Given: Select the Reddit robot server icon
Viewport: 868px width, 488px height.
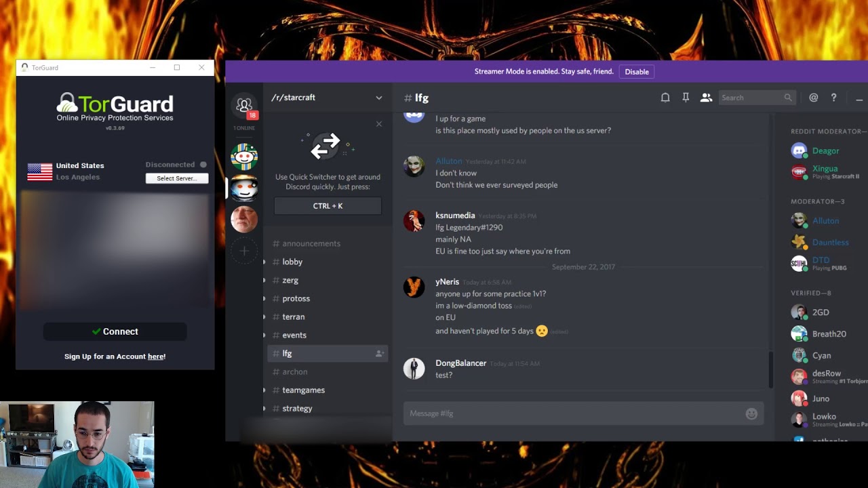Looking at the screenshot, I should 244,157.
